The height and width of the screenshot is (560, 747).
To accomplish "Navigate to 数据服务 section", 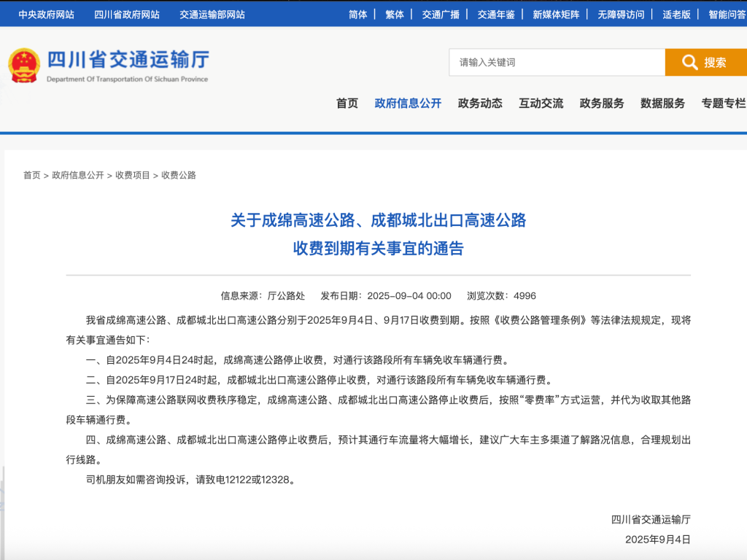I will pyautogui.click(x=662, y=104).
